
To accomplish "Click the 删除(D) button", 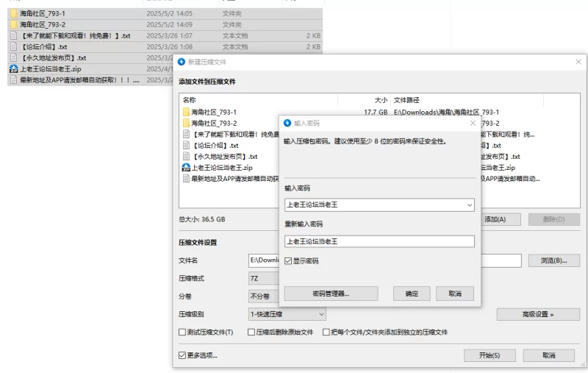I will pos(554,219).
